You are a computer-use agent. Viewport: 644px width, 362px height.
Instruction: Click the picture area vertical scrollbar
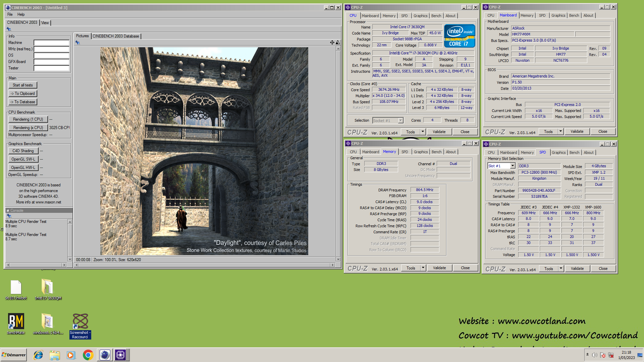[338, 154]
